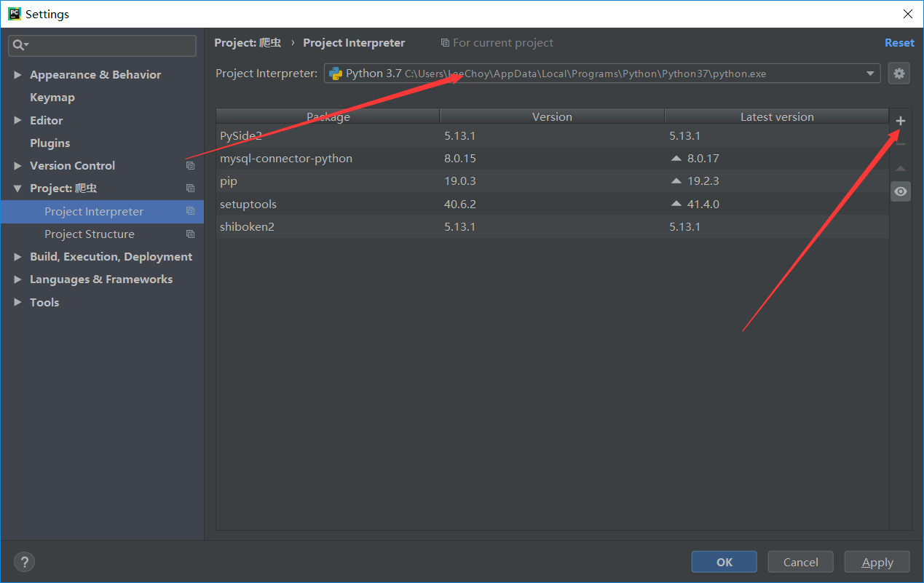Click the Cancel button
This screenshot has height=583, width=924.
[x=801, y=562]
